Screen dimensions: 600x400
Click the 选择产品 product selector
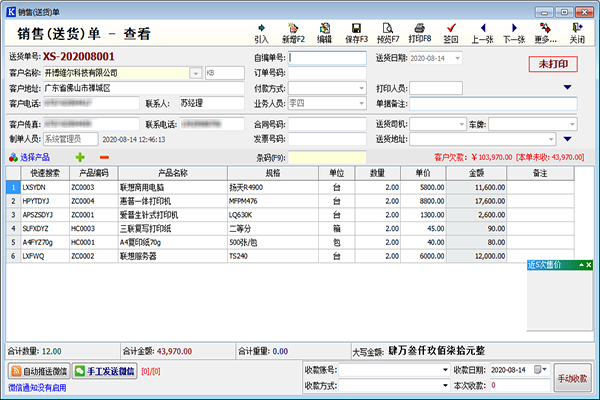pyautogui.click(x=29, y=157)
